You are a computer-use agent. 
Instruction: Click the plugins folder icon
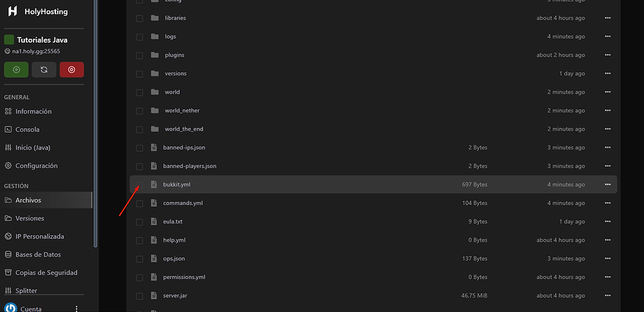pos(154,55)
